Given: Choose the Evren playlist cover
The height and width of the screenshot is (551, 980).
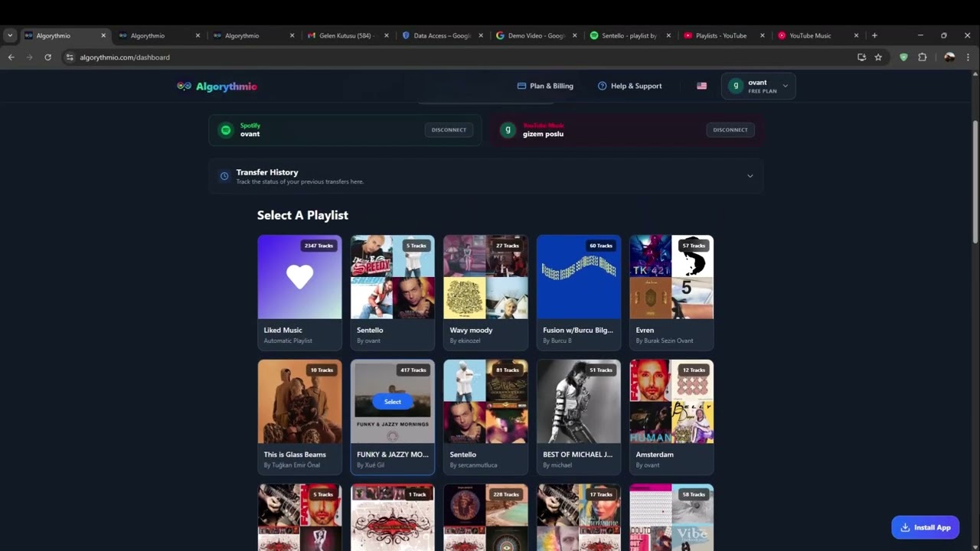Looking at the screenshot, I should point(671,277).
